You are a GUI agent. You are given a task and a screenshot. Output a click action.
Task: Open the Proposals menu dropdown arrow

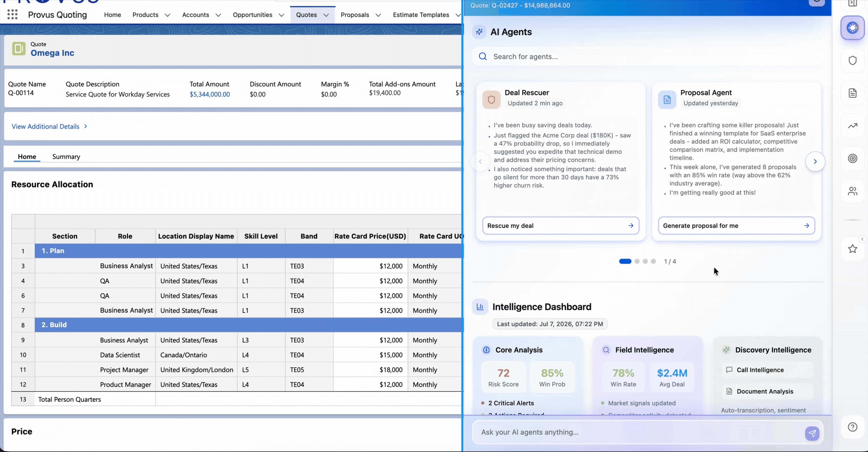378,15
